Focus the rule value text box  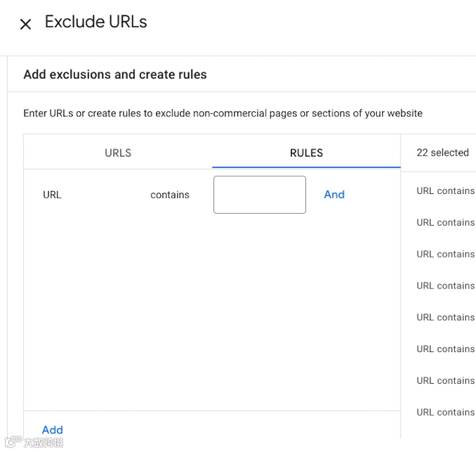click(x=259, y=195)
